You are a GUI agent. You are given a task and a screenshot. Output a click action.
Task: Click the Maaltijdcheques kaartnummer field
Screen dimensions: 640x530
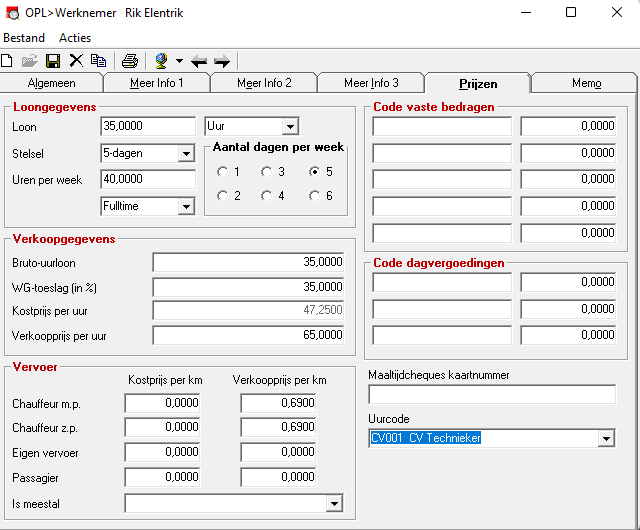[492, 394]
